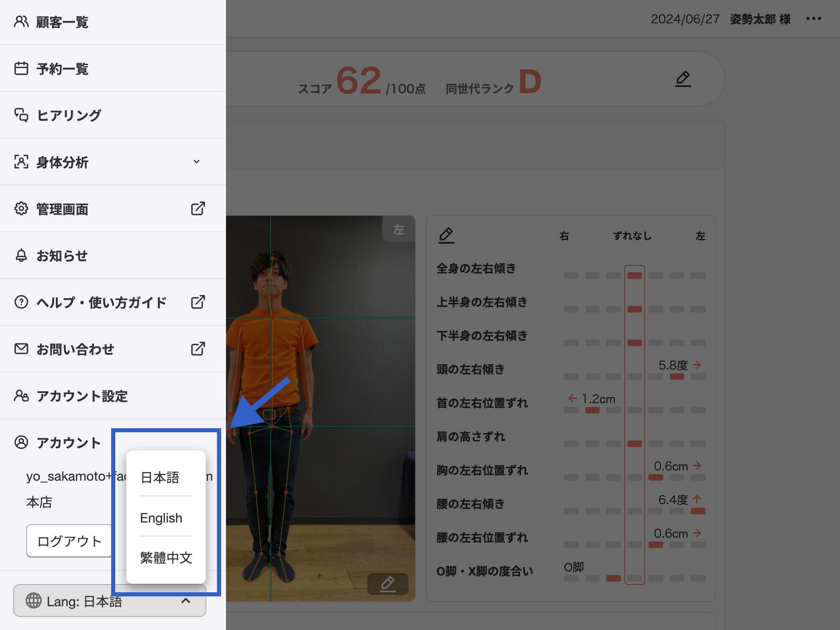Image resolution: width=840 pixels, height=630 pixels.
Task: Click the chat bubbles icon beside ヒアリング
Action: pos(21,115)
